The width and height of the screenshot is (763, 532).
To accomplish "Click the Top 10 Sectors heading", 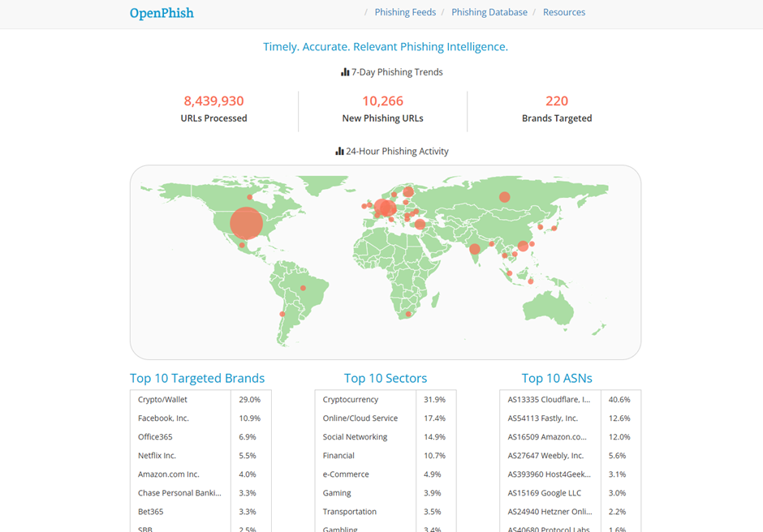I will click(386, 379).
